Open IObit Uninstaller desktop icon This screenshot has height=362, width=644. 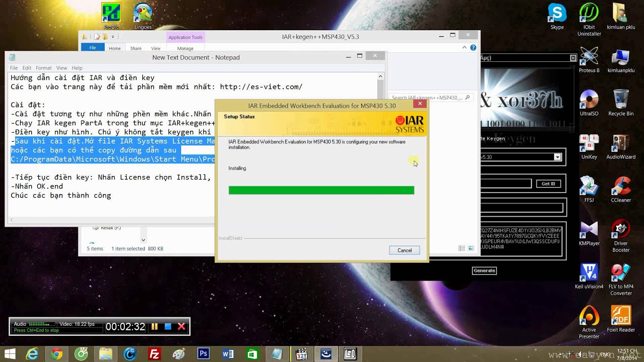(589, 19)
